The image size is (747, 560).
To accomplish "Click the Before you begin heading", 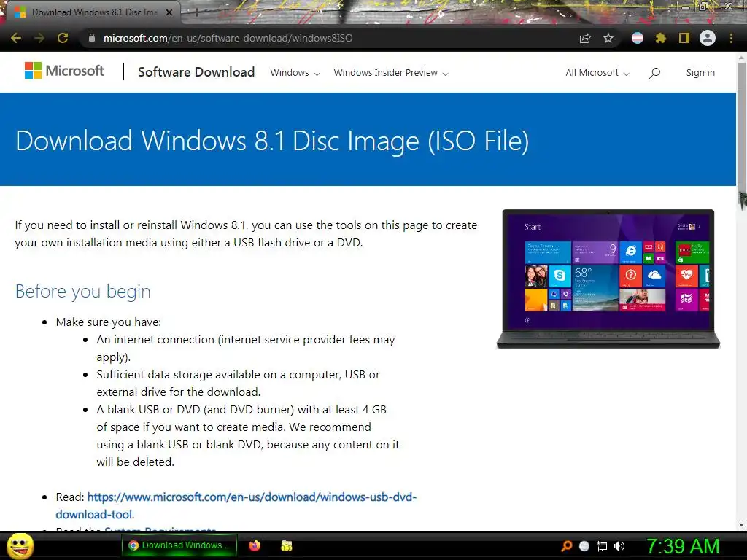I will pos(83,291).
